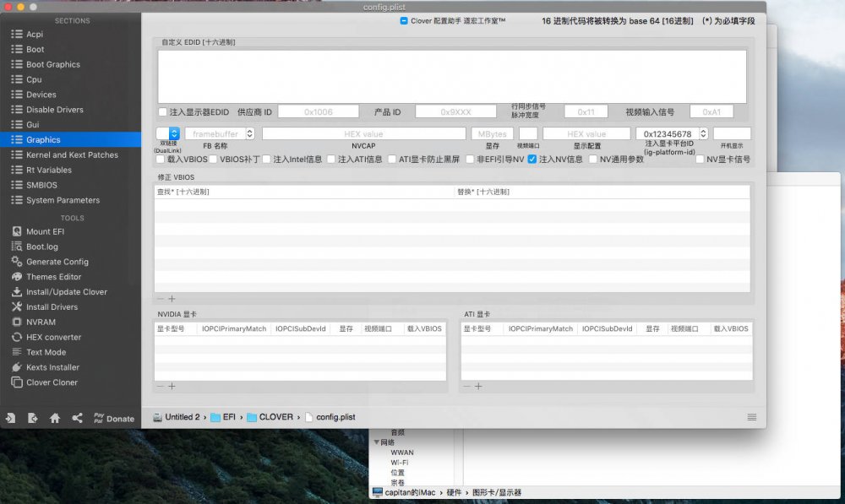Add an ATI card entry
The width and height of the screenshot is (845, 504).
(478, 386)
